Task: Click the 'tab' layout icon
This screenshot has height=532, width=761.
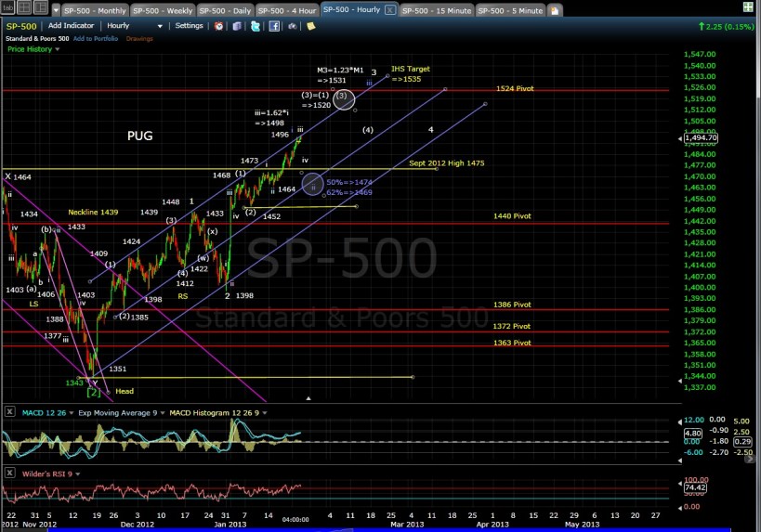Action: coord(7,7)
